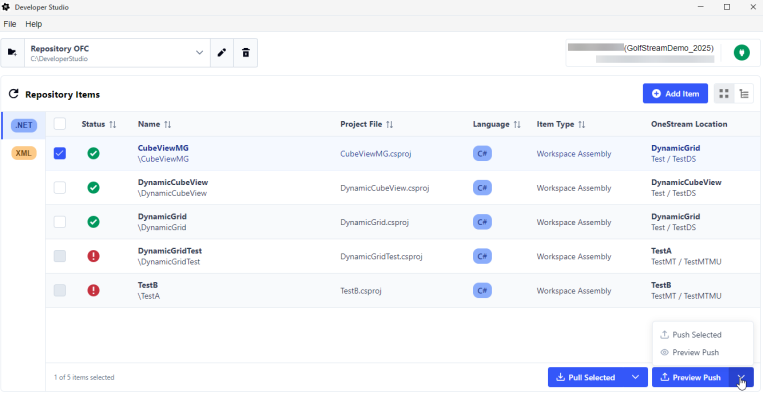Click the add repository folder icon

[x=13, y=53]
